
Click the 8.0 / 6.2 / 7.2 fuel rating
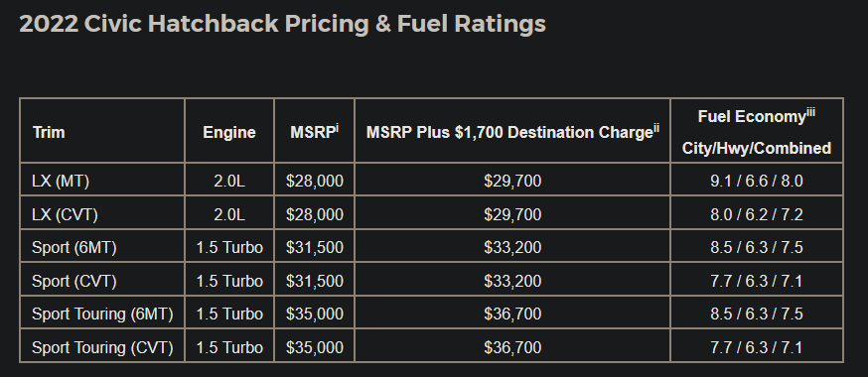pos(757,214)
